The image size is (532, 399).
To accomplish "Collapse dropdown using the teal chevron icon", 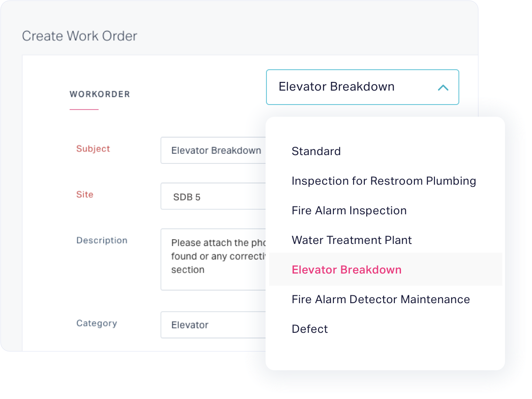I will pos(443,88).
